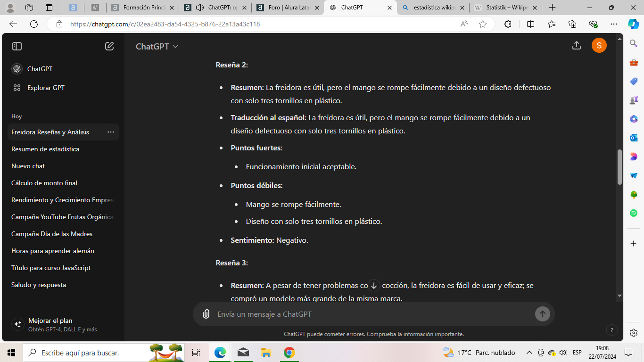
Task: Share the conversation using upload icon
Action: click(x=576, y=45)
